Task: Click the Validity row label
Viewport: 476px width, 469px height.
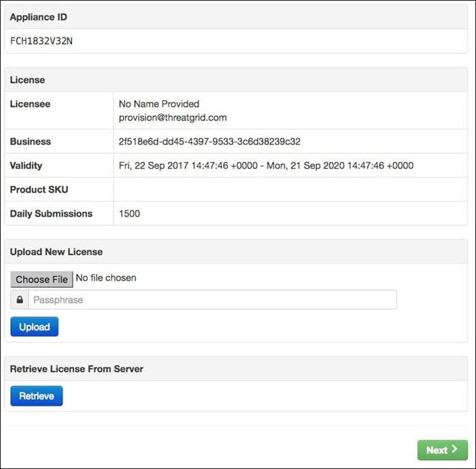Action: (26, 165)
